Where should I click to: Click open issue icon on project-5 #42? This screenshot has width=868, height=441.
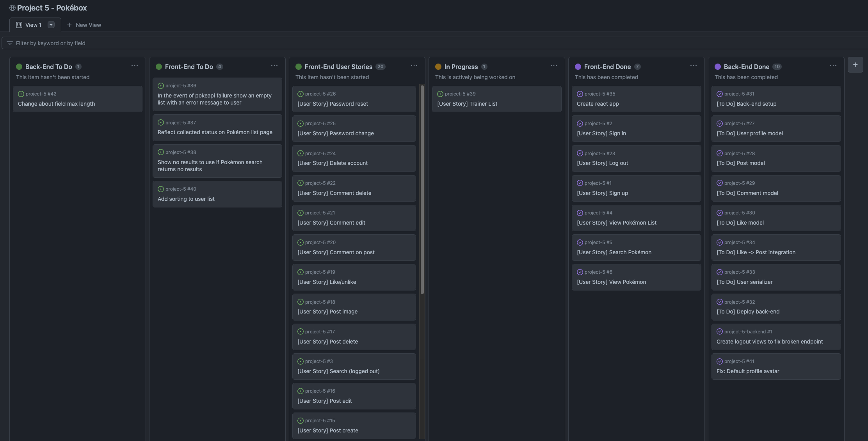21,94
